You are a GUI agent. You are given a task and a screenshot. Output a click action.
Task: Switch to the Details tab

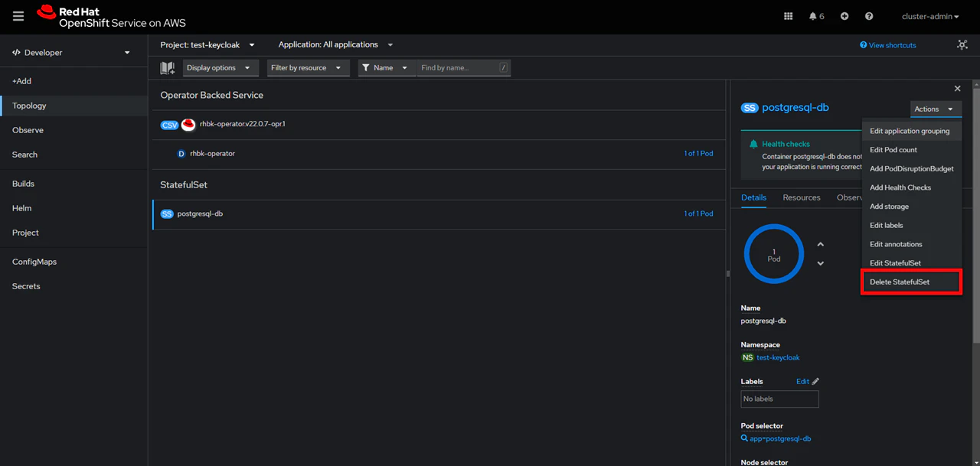coord(753,197)
